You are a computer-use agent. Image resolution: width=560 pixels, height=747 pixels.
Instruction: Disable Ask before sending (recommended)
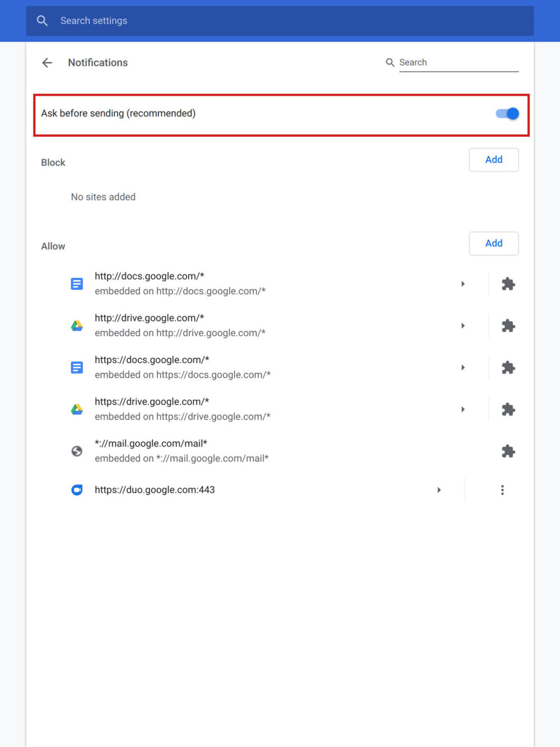506,113
